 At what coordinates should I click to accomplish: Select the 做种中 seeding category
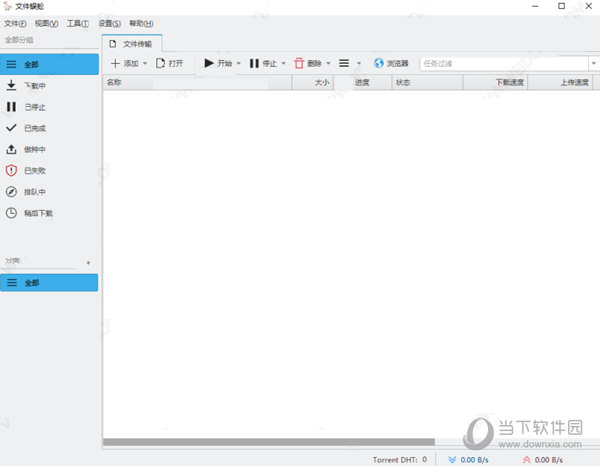pyautogui.click(x=12, y=149)
